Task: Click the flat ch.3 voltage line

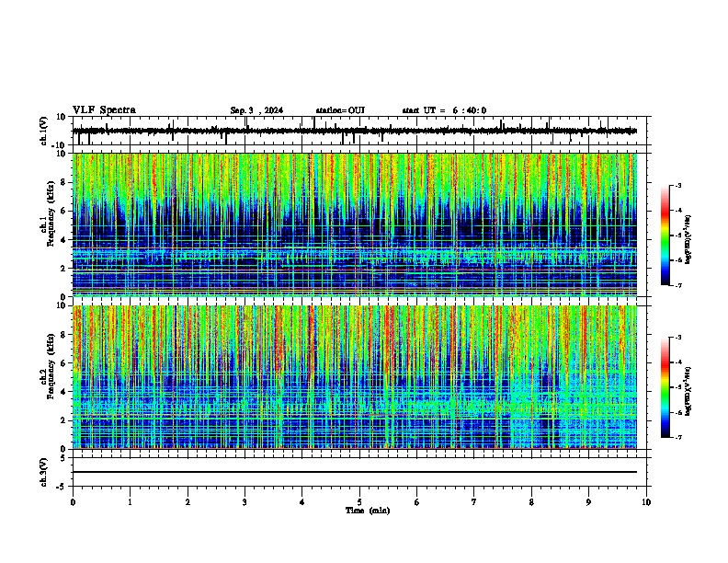Action: pos(355,472)
